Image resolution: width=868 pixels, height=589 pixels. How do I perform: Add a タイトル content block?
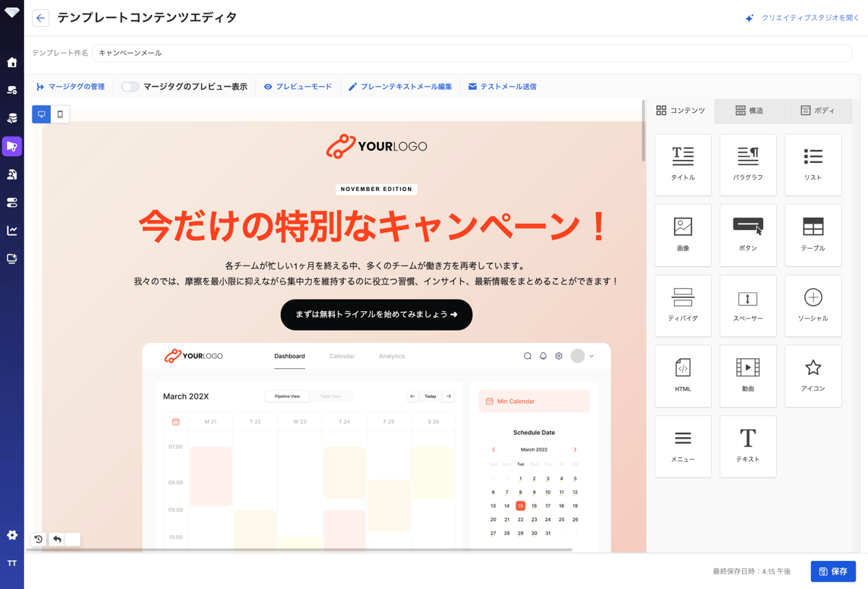(x=683, y=164)
